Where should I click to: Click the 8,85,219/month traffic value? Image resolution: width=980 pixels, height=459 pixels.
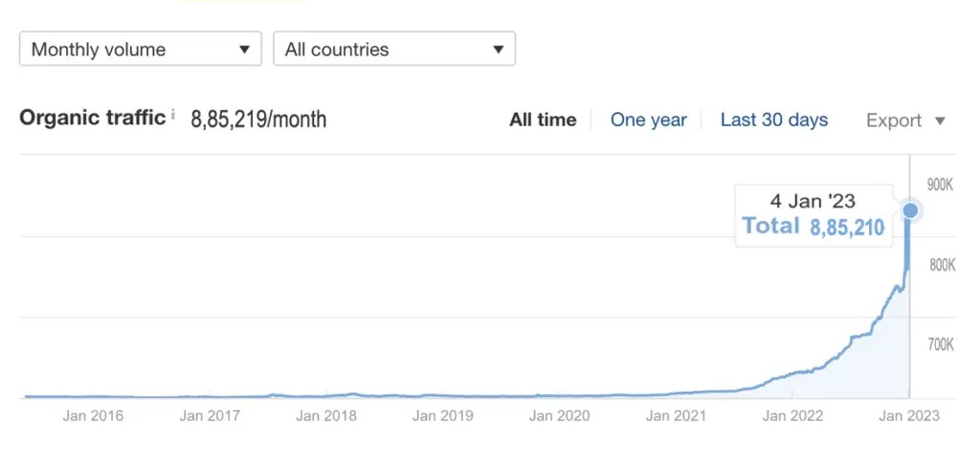tap(258, 120)
